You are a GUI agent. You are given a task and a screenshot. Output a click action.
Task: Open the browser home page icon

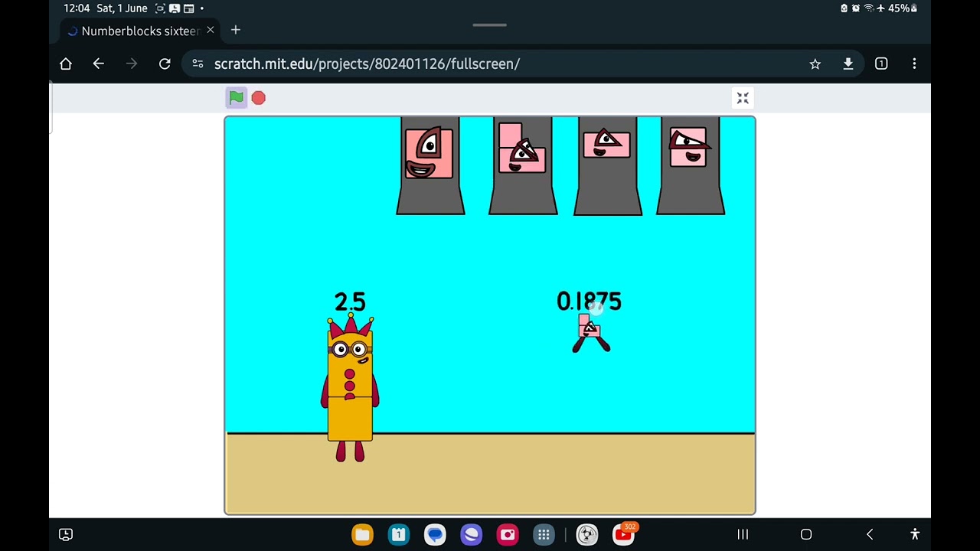(66, 64)
